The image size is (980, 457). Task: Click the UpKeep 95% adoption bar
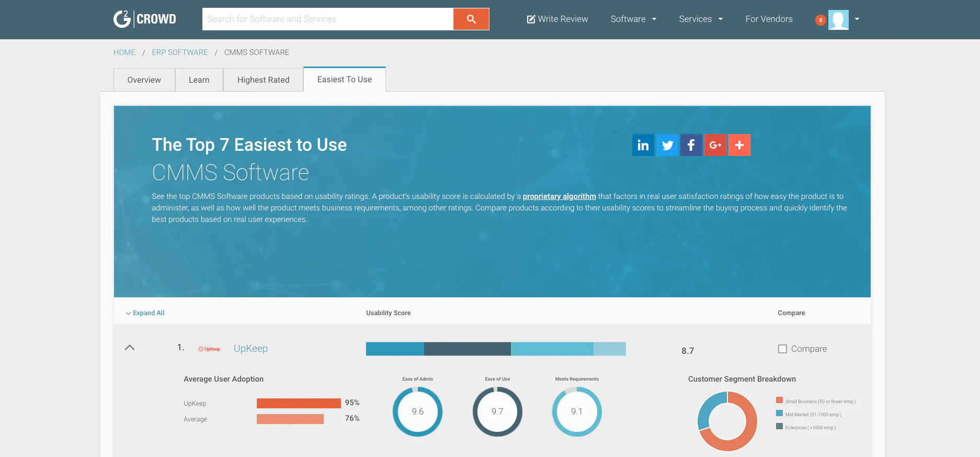coord(299,403)
